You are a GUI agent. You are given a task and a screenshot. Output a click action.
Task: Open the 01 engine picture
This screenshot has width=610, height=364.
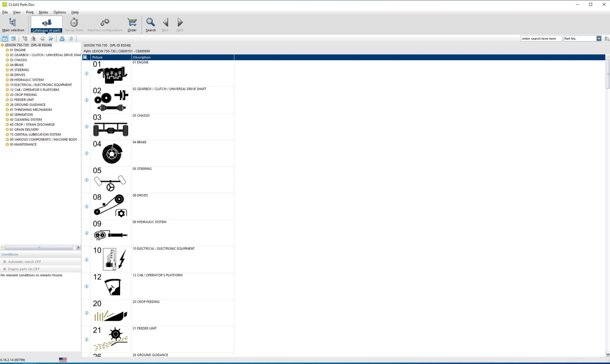(111, 73)
